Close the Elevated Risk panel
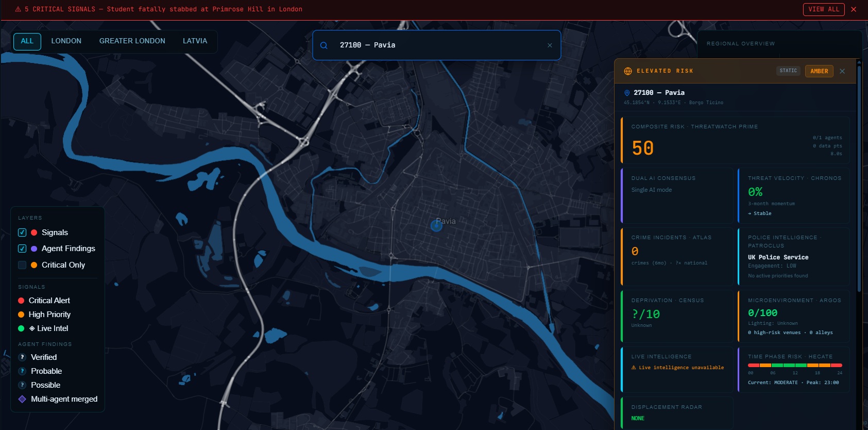 (842, 71)
